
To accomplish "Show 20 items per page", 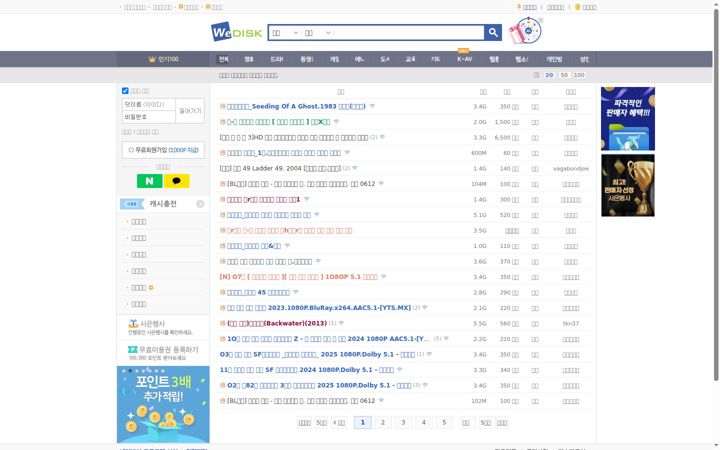I will pos(549,75).
